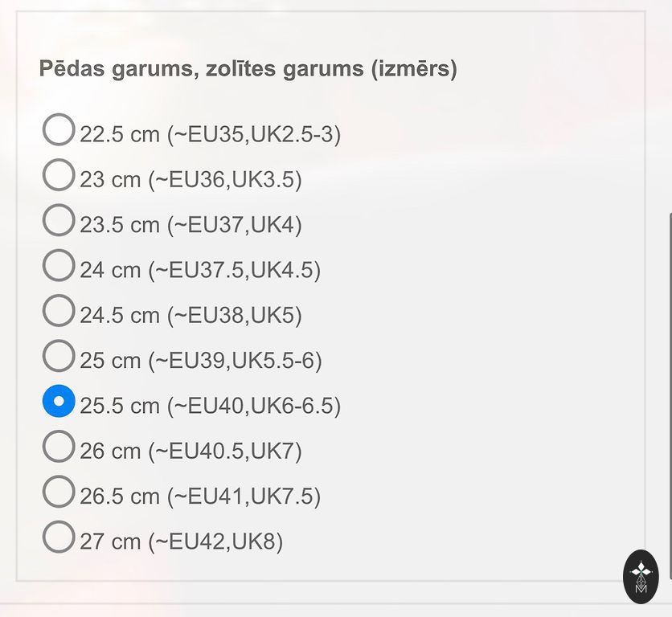Choose the 24.5 cm radio button
This screenshot has width=672, height=617.
tap(59, 310)
